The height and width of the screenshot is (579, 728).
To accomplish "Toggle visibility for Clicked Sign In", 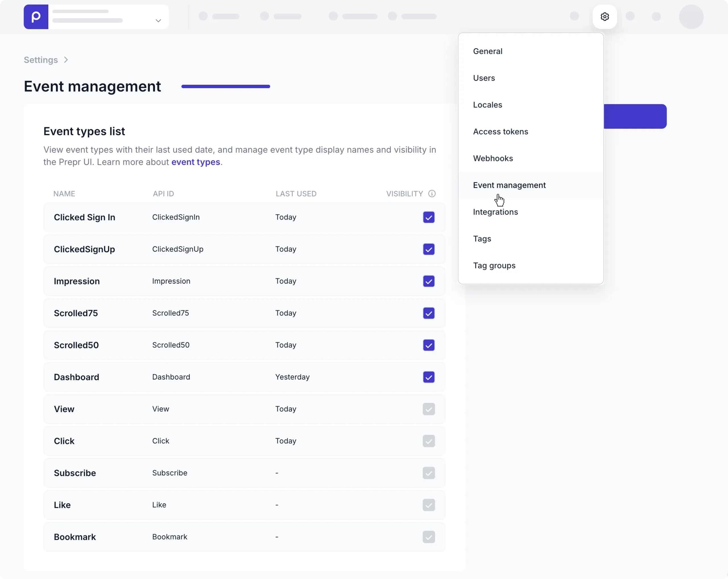I will pos(429,217).
